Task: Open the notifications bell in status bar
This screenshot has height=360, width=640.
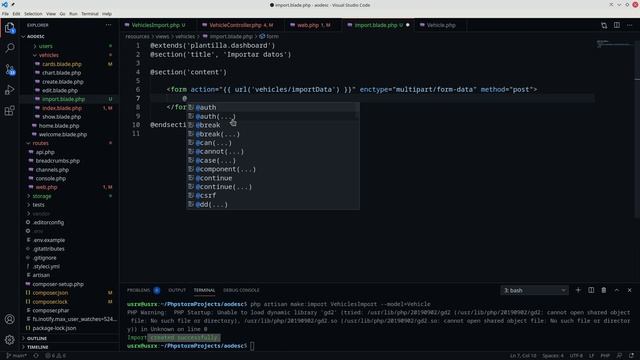Action: tap(631, 356)
